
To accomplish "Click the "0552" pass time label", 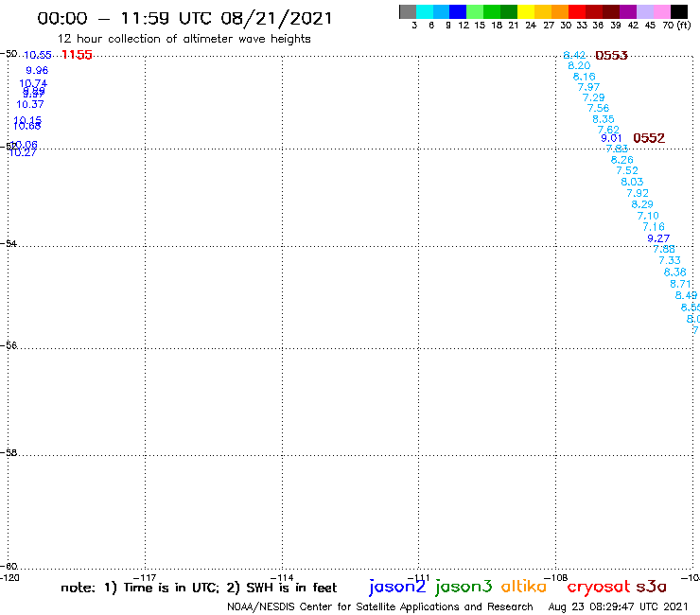I will [x=649, y=138].
